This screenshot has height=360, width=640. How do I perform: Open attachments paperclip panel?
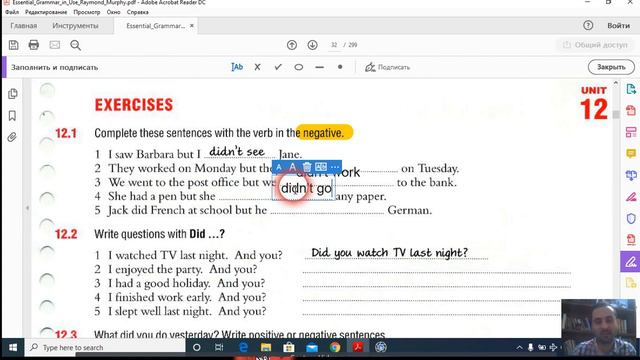[x=13, y=137]
